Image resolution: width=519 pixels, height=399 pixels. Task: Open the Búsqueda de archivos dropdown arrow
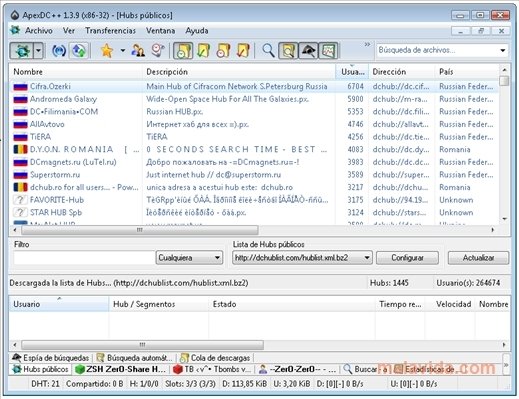pyautogui.click(x=503, y=50)
